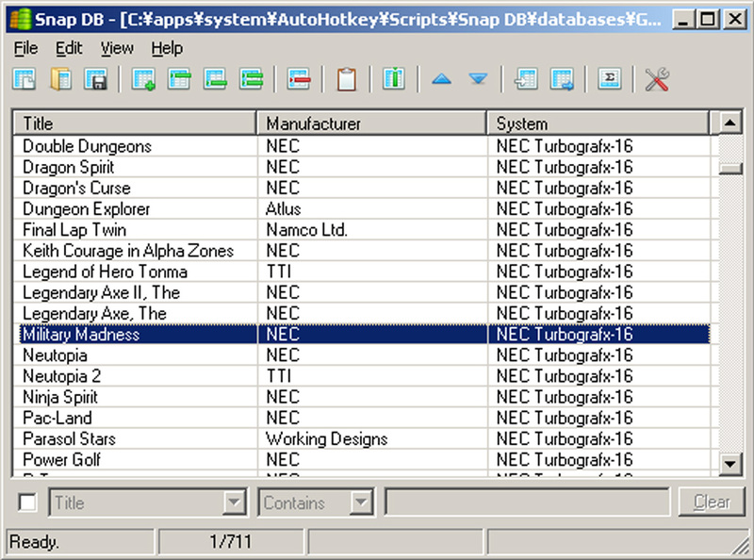Click the scrollbar up arrow

(x=729, y=123)
